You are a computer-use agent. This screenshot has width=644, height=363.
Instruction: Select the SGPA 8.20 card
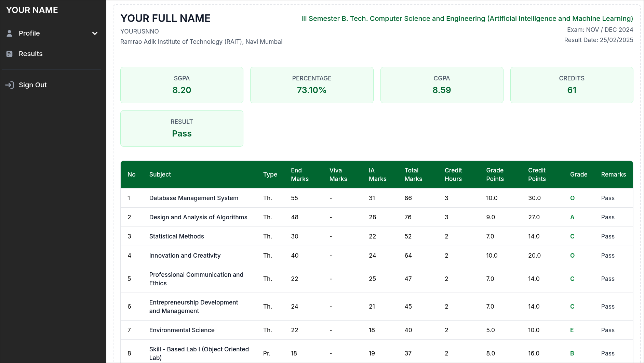[182, 85]
